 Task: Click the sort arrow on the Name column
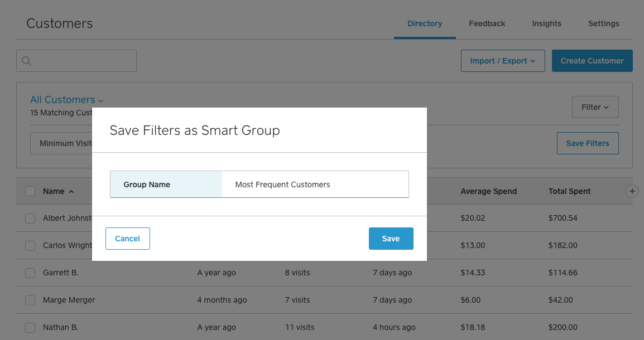click(x=71, y=191)
